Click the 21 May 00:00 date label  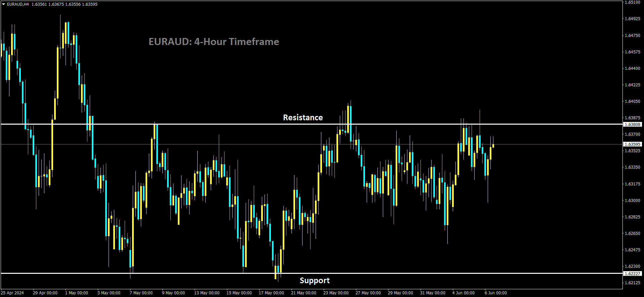[304, 293]
